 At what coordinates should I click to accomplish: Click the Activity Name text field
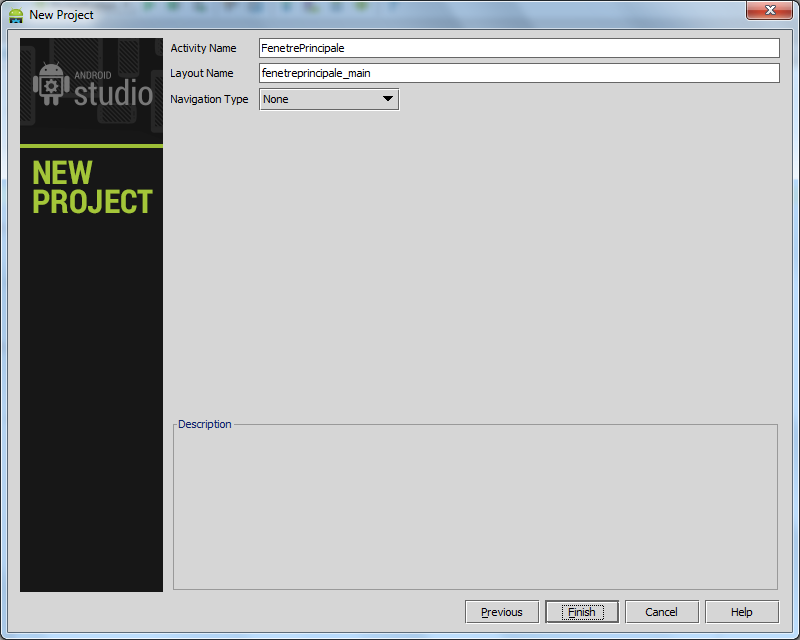(x=519, y=48)
